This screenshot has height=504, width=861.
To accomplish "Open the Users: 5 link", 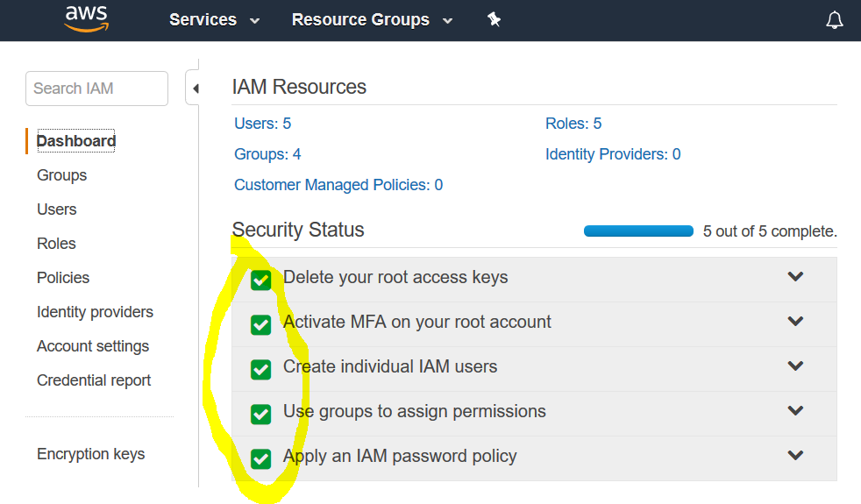I will pos(262,124).
